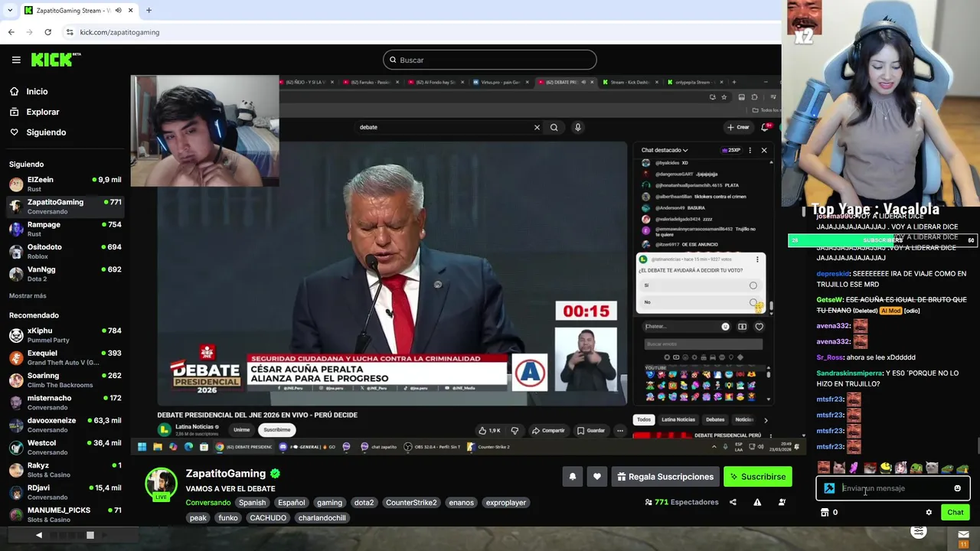Image resolution: width=980 pixels, height=551 pixels.
Task: Select the CounterStrike2 tag
Action: tap(411, 503)
